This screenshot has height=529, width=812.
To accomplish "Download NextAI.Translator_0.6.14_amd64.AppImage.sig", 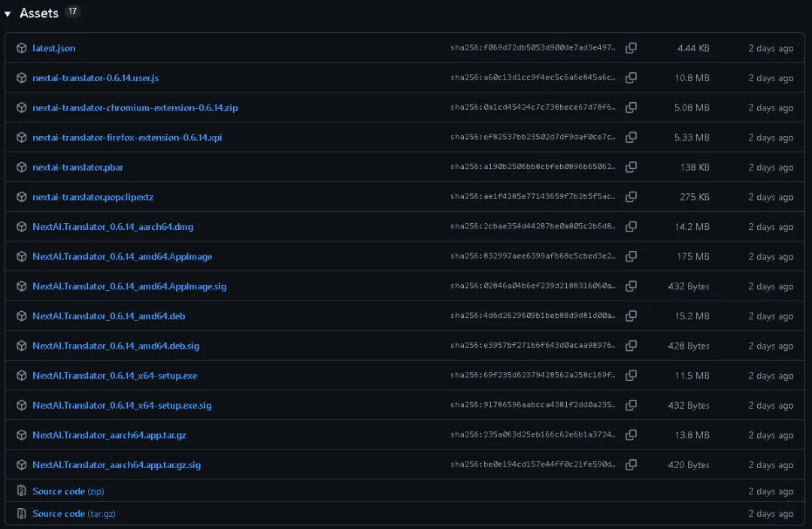I will [x=129, y=286].
